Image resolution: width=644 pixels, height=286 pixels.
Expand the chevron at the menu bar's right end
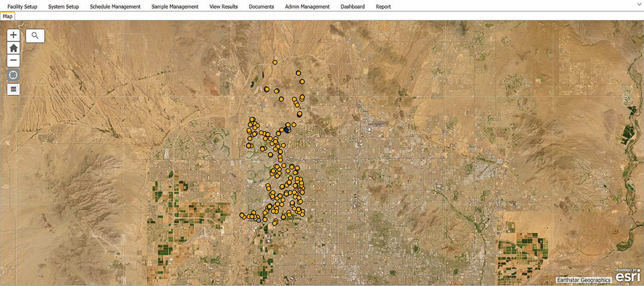tap(638, 4)
